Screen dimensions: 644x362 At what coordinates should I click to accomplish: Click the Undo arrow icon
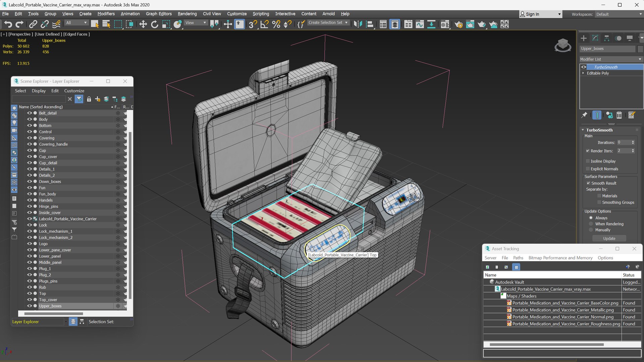tap(8, 24)
